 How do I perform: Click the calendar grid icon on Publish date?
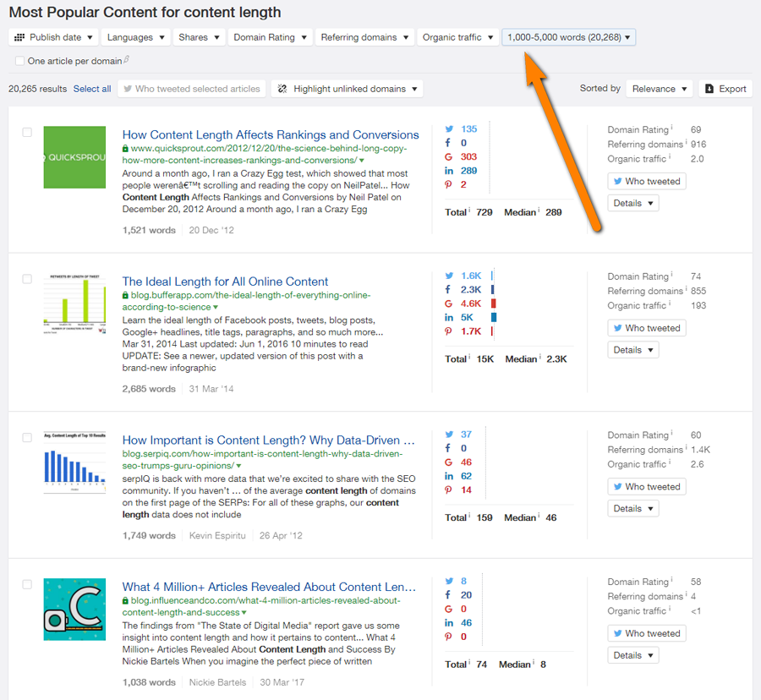tap(19, 37)
